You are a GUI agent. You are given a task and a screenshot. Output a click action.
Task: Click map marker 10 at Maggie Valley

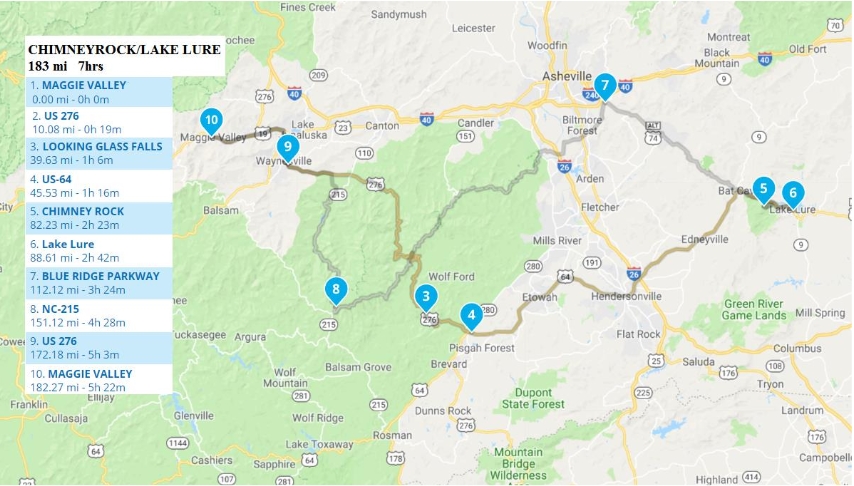coord(211,122)
